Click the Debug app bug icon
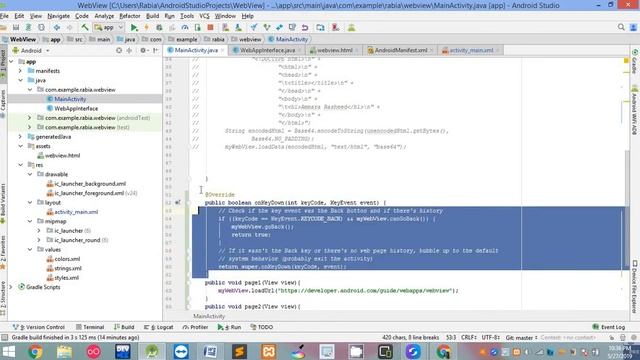This screenshot has height=360, width=640. [159, 27]
